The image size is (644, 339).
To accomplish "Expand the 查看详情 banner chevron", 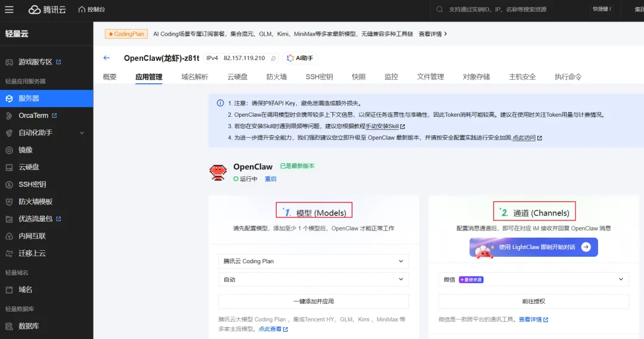I will pyautogui.click(x=445, y=33).
